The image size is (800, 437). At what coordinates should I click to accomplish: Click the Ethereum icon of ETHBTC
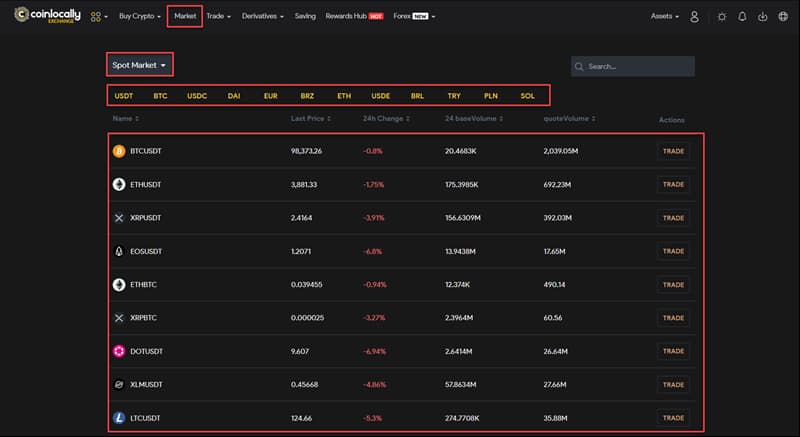point(119,284)
